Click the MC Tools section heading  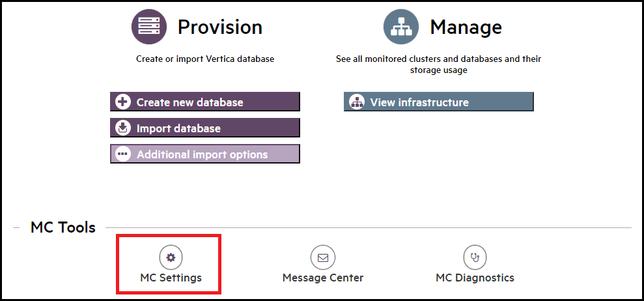click(63, 227)
